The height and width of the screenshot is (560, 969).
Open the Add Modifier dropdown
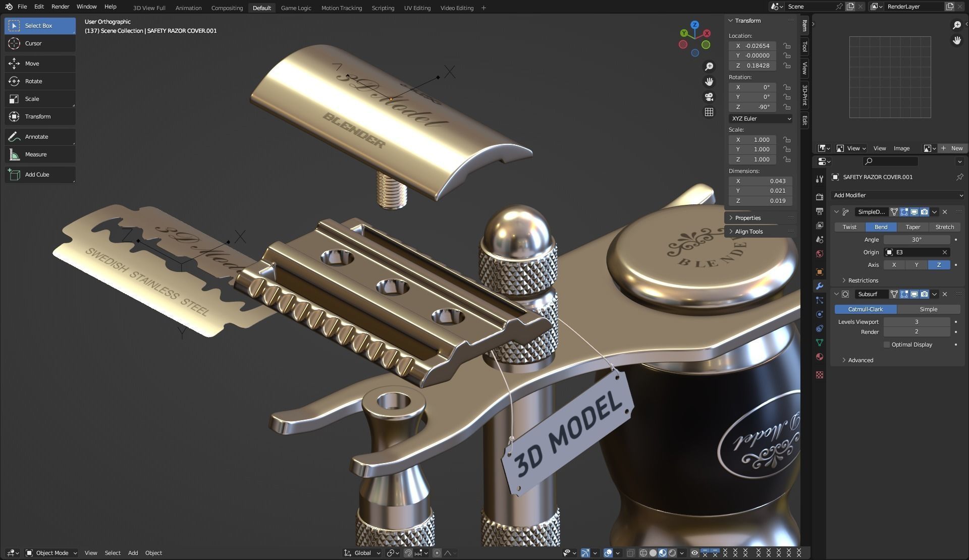(x=898, y=195)
